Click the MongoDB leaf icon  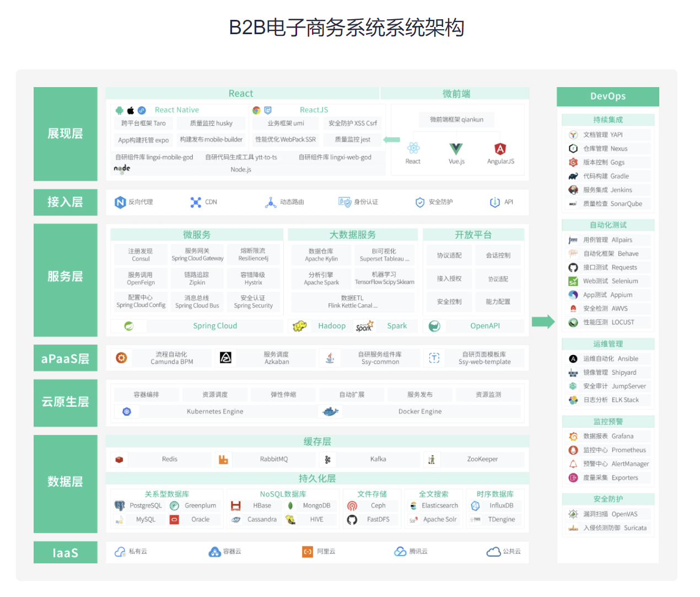click(290, 505)
